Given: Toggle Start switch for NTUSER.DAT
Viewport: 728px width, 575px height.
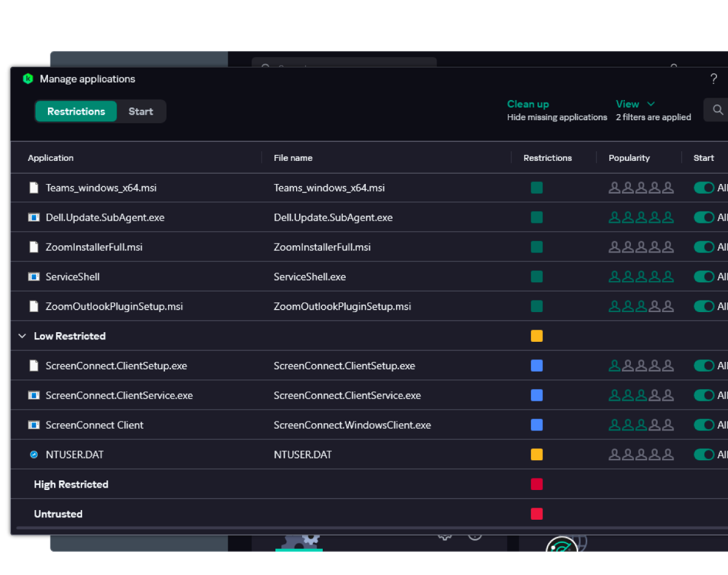Looking at the screenshot, I should coord(704,455).
